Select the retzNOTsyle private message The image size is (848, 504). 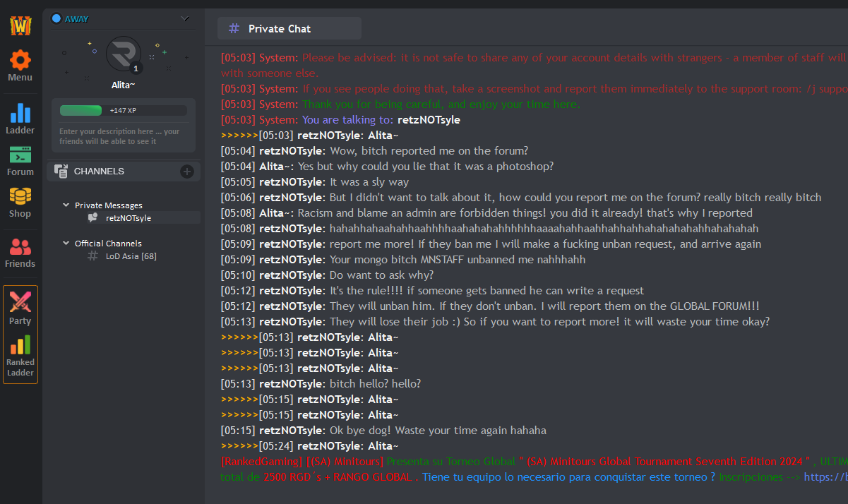coord(129,218)
